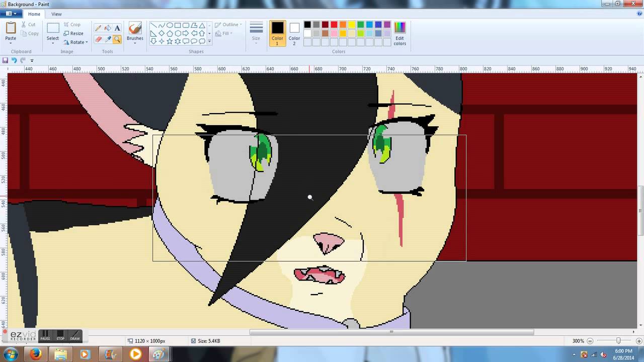Click Ezvid recorder DRAW button
The image size is (644, 362).
click(75, 335)
